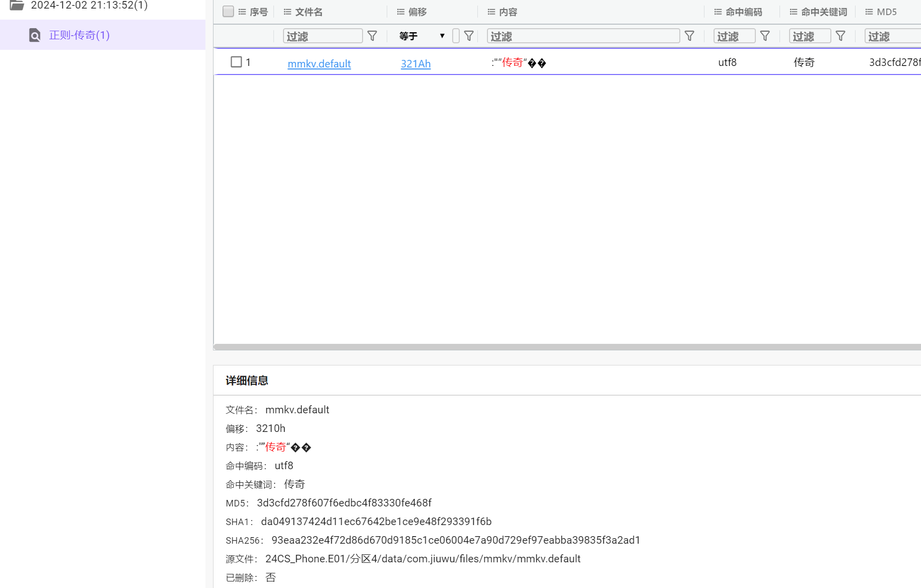
Task: Select the offset value 3210h in details
Action: 270,428
